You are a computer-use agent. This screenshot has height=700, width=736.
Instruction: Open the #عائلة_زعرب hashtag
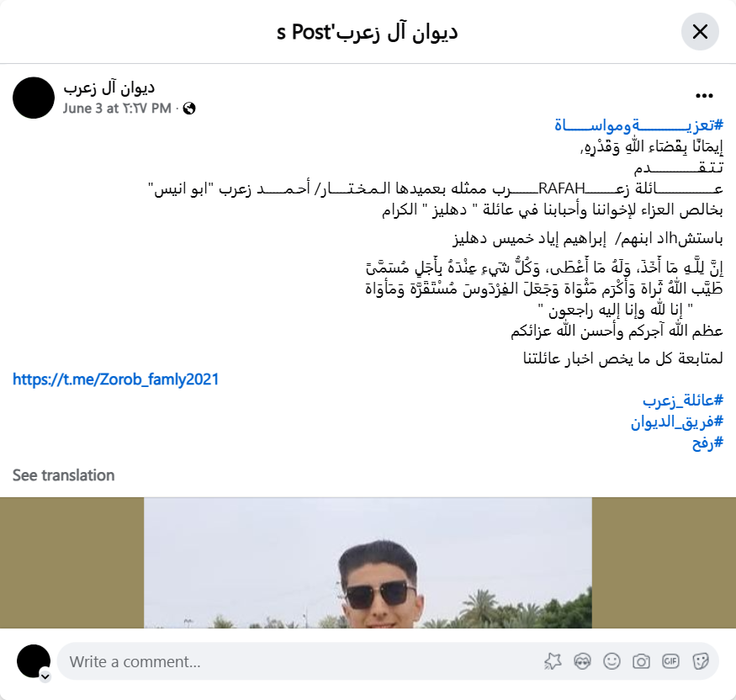[x=683, y=400]
